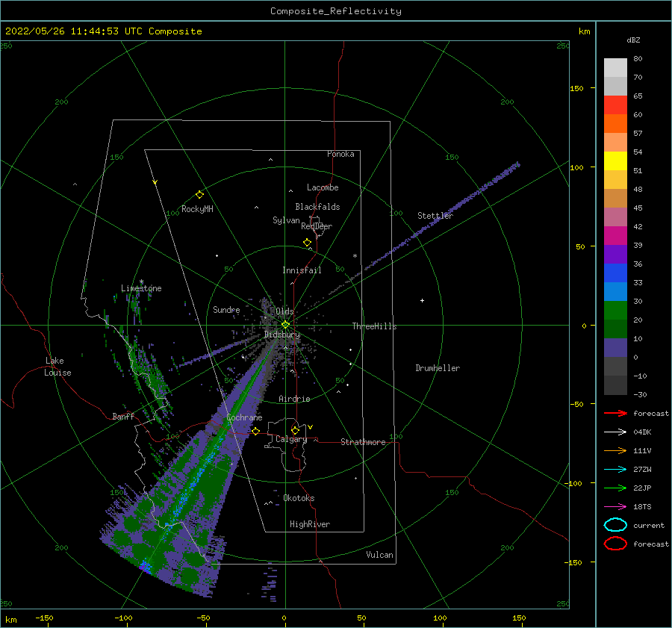Click the yellow diamond marker near Cochrane
Viewport: 672px width, 628px height.
pyautogui.click(x=256, y=431)
